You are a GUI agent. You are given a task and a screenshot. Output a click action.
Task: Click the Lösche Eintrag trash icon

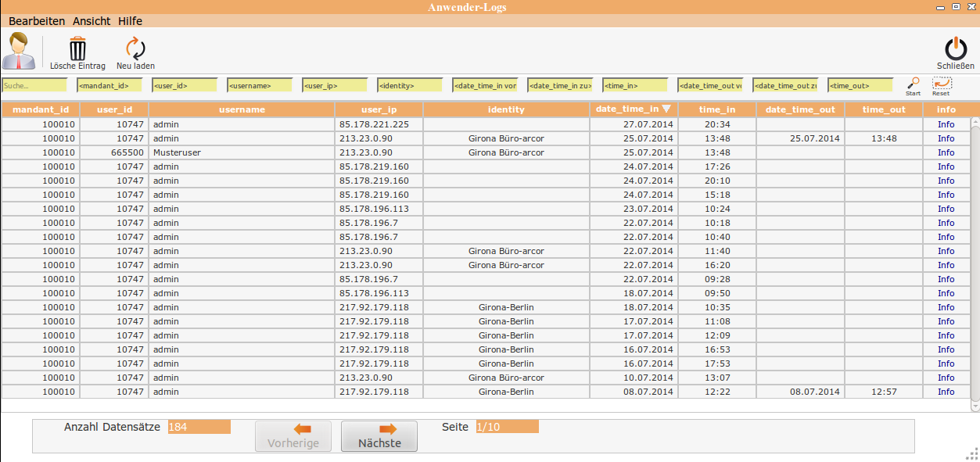[x=77, y=49]
